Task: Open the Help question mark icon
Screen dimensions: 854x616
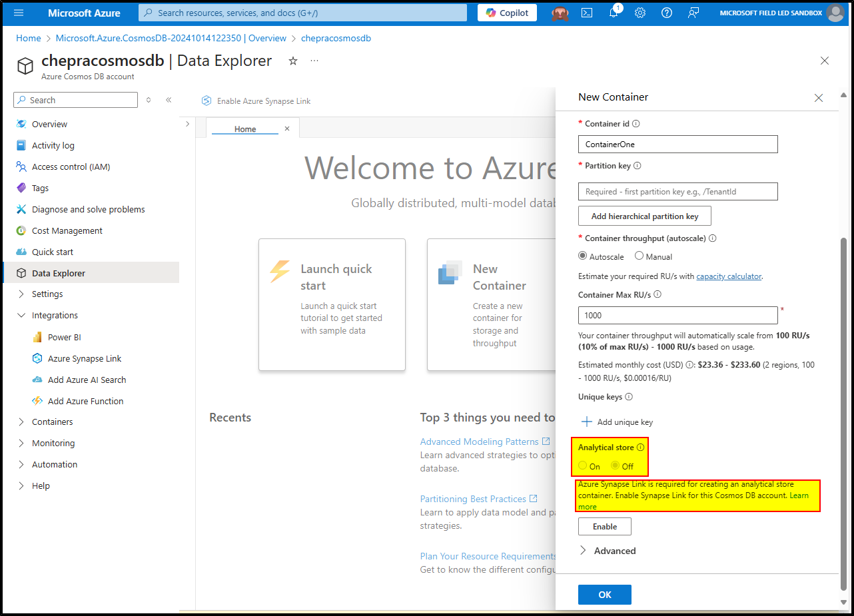Action: pos(667,13)
